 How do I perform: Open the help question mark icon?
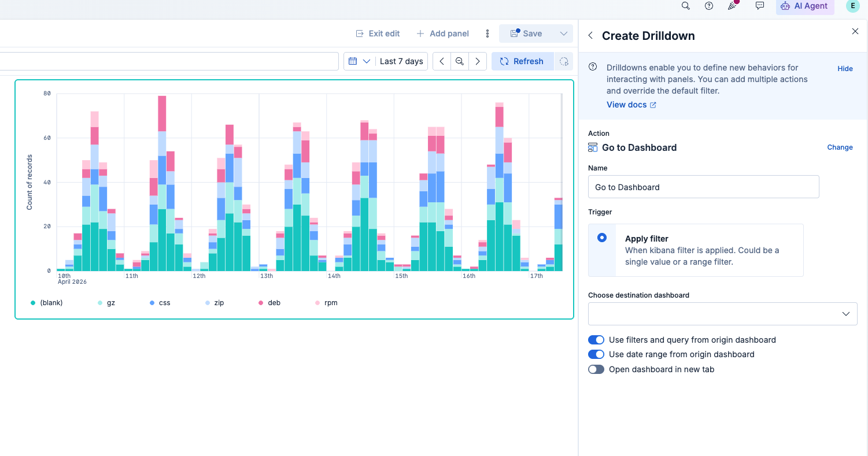709,6
